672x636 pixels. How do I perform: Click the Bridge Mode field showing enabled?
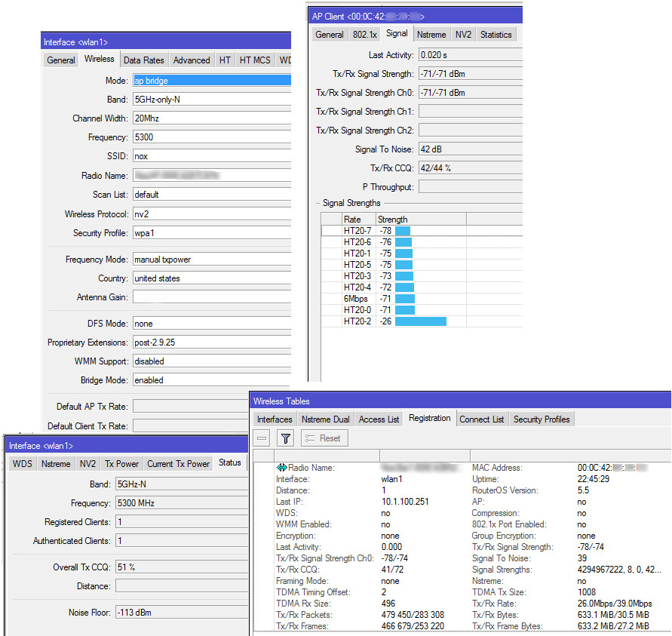(x=212, y=380)
